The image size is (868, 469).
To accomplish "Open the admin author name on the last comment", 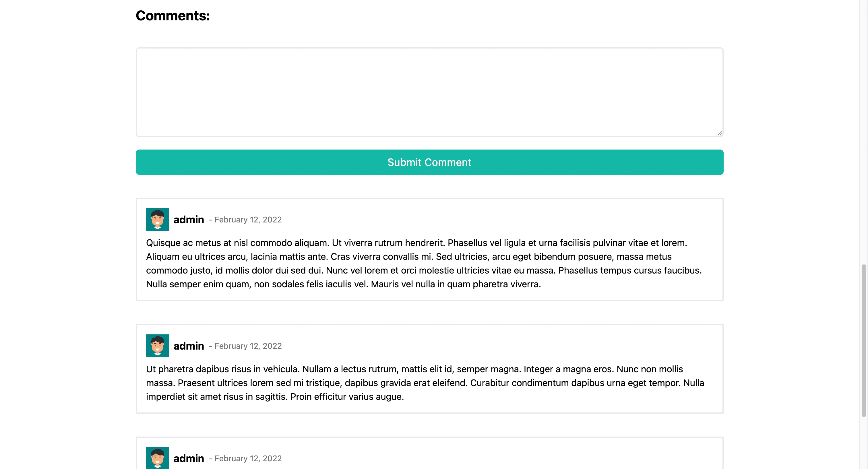I will pos(189,459).
